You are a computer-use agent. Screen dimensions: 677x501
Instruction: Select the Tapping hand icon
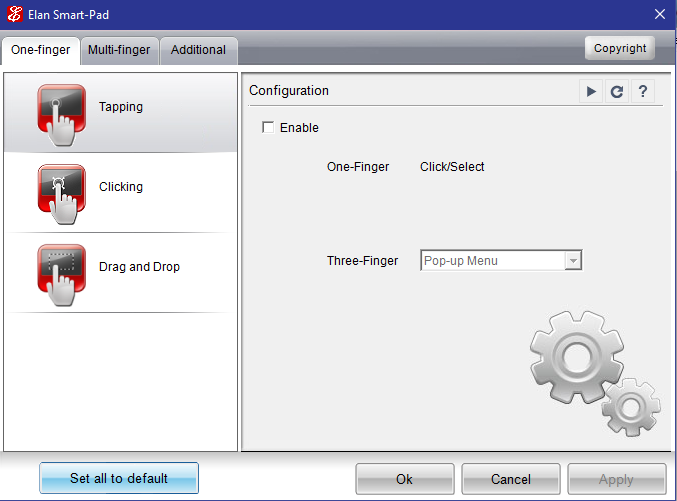[x=62, y=115]
